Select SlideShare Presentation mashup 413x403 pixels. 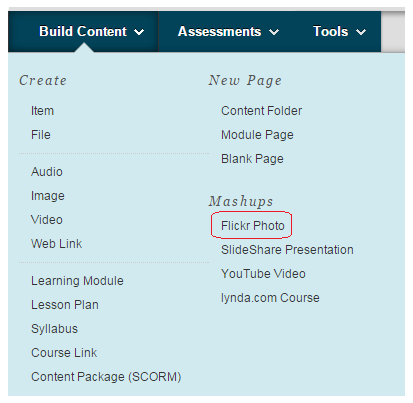[287, 250]
